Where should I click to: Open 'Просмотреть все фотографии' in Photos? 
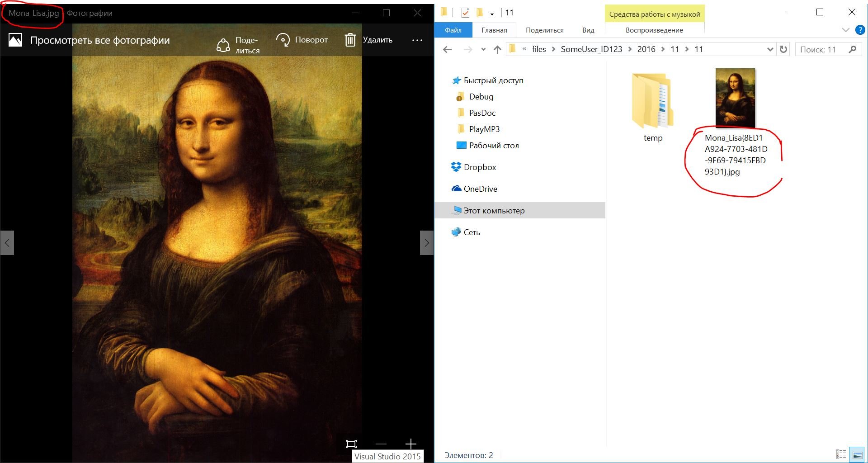pyautogui.click(x=100, y=40)
